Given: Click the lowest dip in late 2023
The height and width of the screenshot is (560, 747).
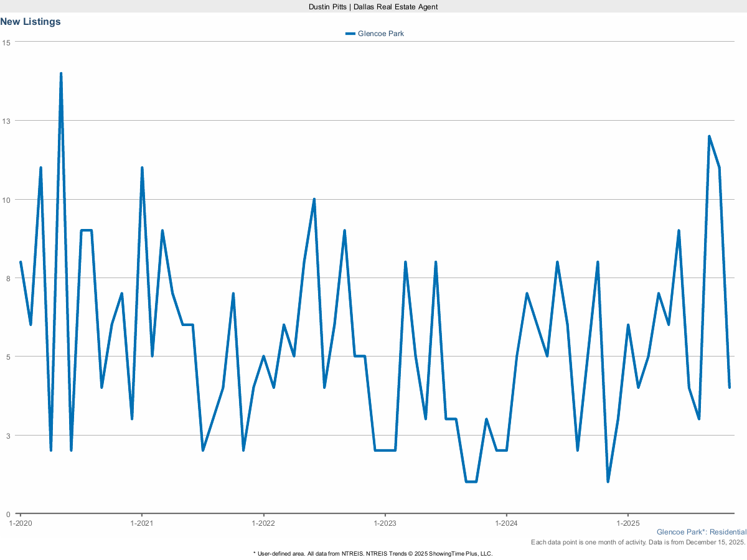Looking at the screenshot, I should (471, 482).
